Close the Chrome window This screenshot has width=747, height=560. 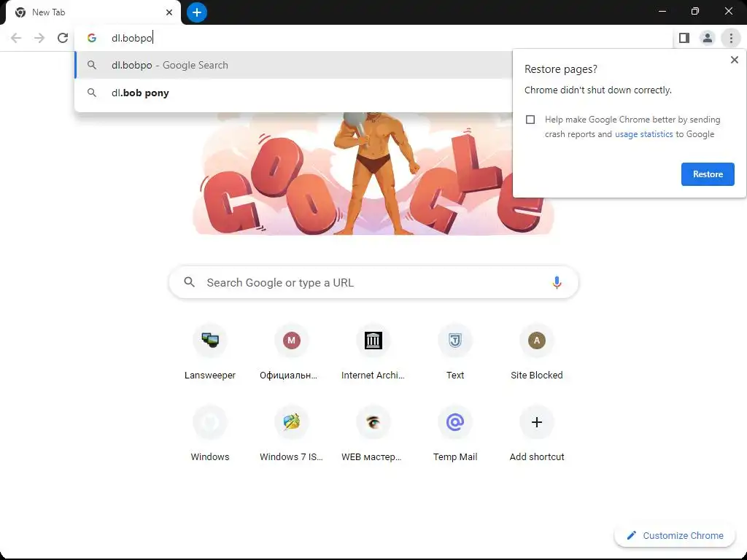pyautogui.click(x=729, y=12)
